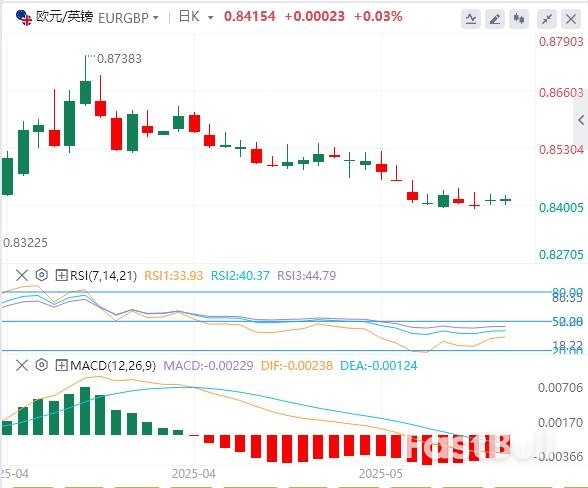Expand the RSI indicator pane
588x488 pixels.
click(61, 276)
